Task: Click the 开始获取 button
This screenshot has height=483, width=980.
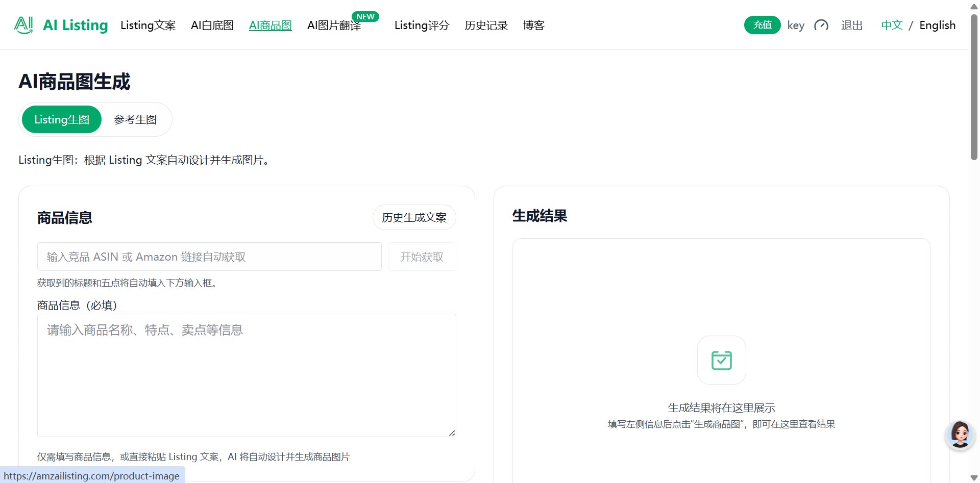Action: (422, 257)
